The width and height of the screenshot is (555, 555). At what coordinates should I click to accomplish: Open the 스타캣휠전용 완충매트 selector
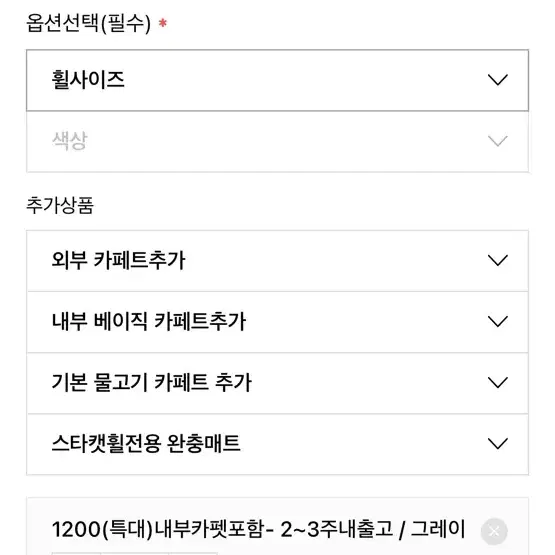point(277,444)
